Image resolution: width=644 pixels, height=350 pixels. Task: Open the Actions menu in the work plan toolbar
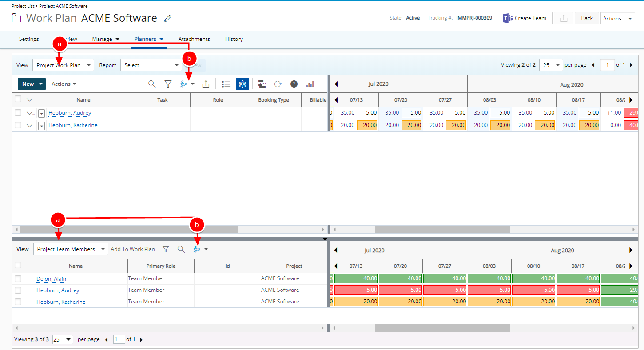[64, 84]
